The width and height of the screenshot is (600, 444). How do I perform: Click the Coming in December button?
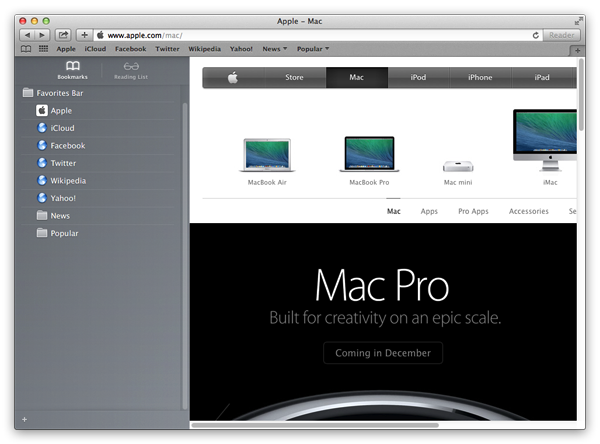click(383, 353)
